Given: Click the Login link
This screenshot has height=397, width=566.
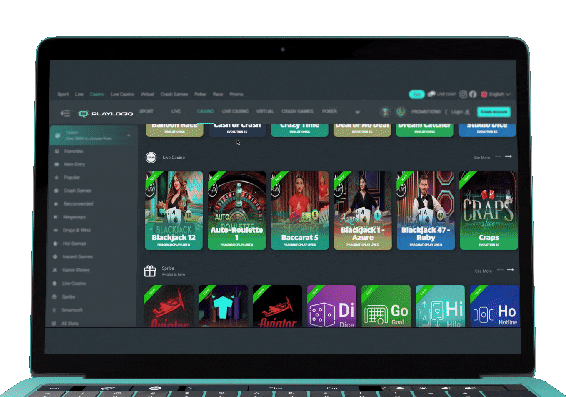Looking at the screenshot, I should [457, 112].
